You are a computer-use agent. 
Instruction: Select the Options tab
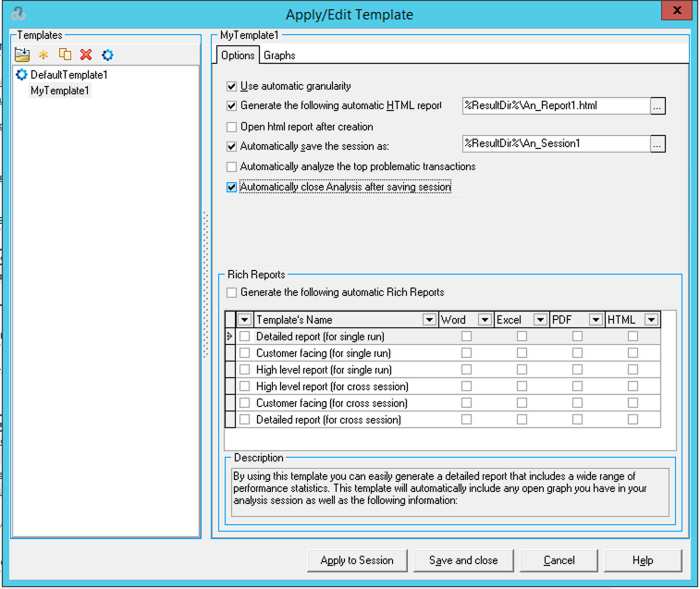238,55
